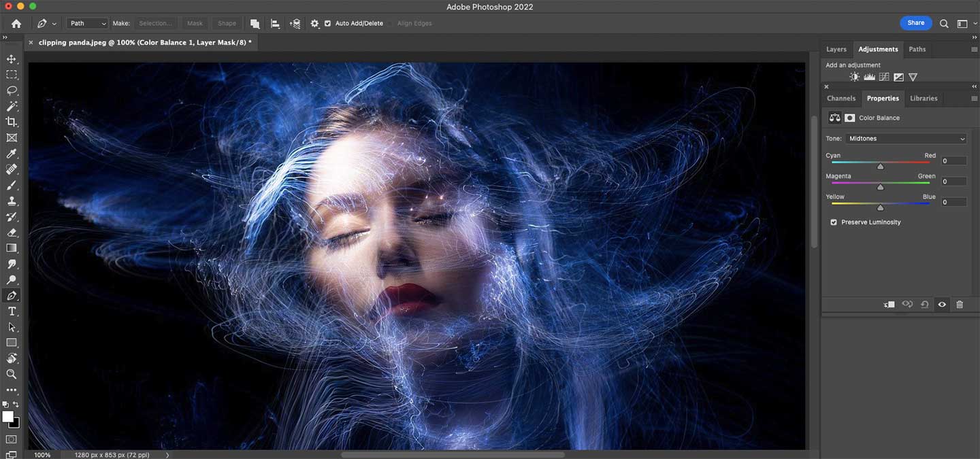
Task: Add a Brightness/Contrast adjustment
Action: tap(855, 77)
